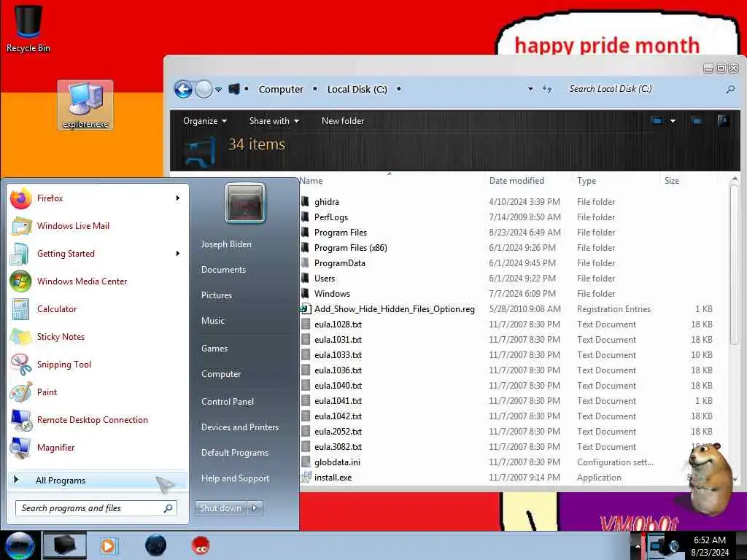
Task: Select the explorer.exe desktop icon
Action: pyautogui.click(x=85, y=105)
